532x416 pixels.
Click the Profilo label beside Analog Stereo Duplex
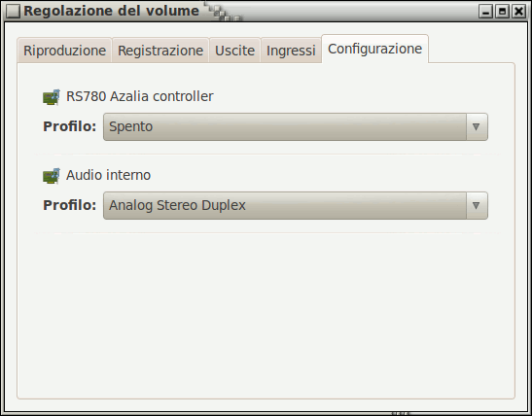[70, 205]
